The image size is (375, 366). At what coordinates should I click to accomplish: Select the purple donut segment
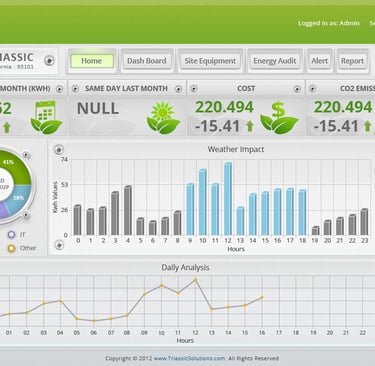3,209
